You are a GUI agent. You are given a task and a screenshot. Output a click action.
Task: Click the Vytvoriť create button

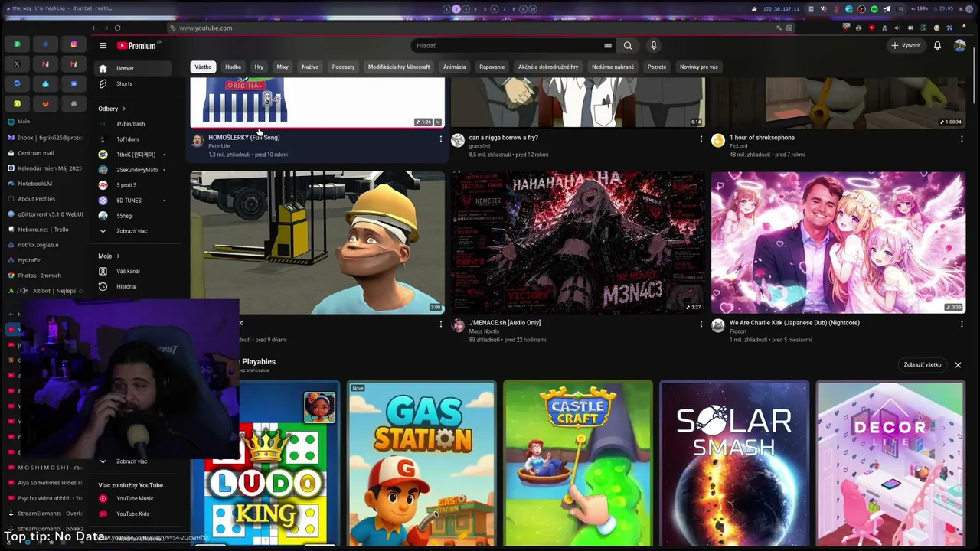coord(906,46)
